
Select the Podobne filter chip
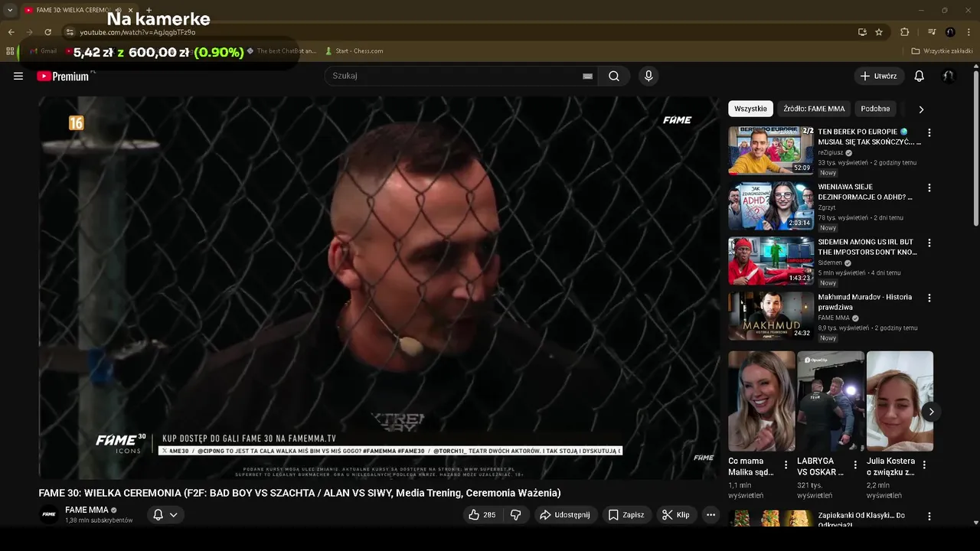tap(875, 109)
